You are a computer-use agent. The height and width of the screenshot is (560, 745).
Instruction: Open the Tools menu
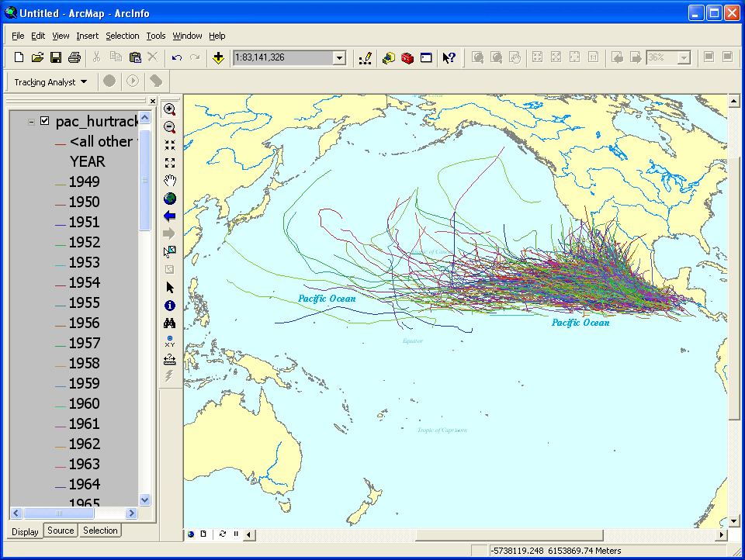pos(155,36)
